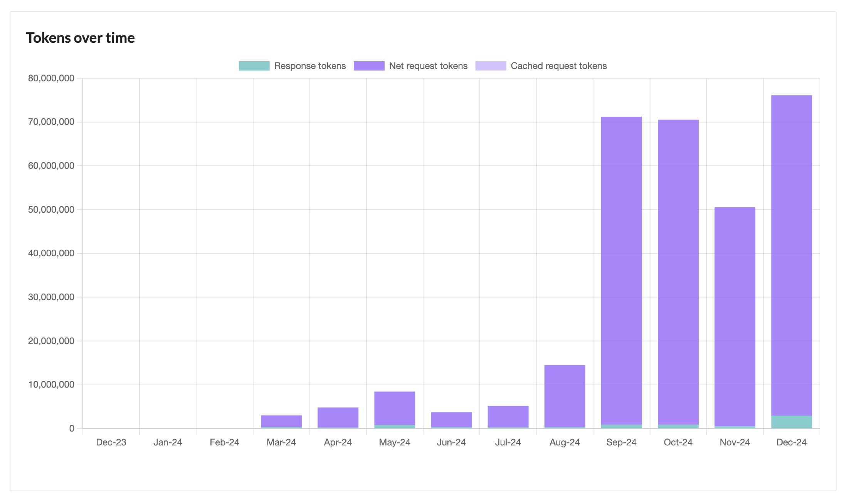The image size is (847, 504).
Task: Toggle Cached request tokens legend swatch
Action: tap(491, 66)
